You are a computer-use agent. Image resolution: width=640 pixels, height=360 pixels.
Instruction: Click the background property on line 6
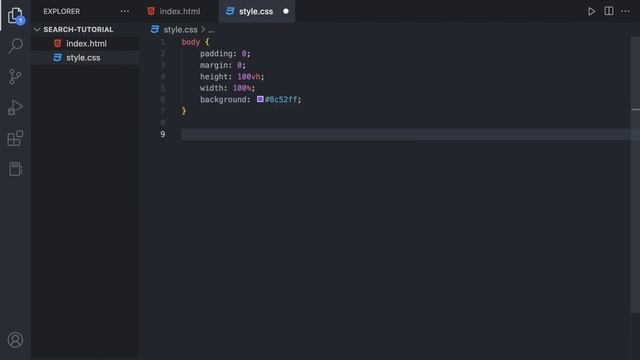[223, 100]
